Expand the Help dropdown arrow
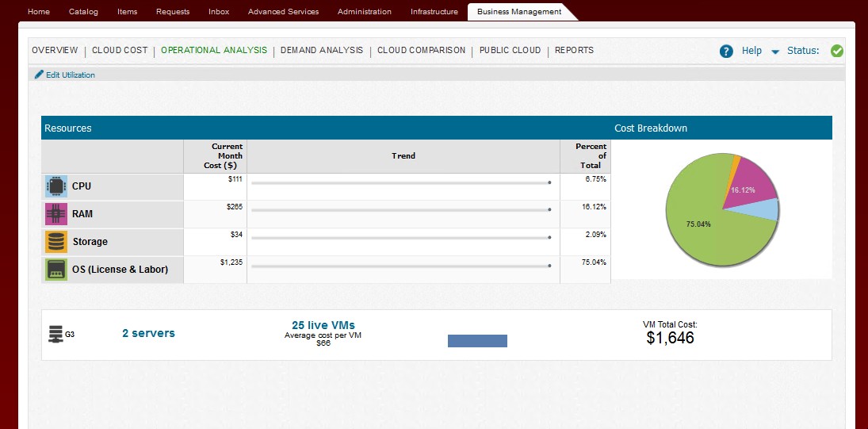The height and width of the screenshot is (429, 868). pos(775,52)
